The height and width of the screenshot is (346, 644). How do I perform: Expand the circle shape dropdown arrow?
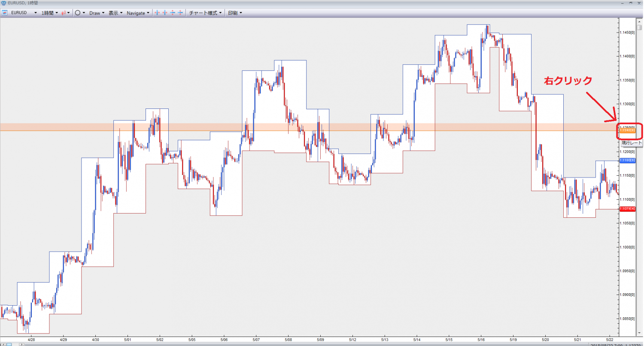coord(84,13)
